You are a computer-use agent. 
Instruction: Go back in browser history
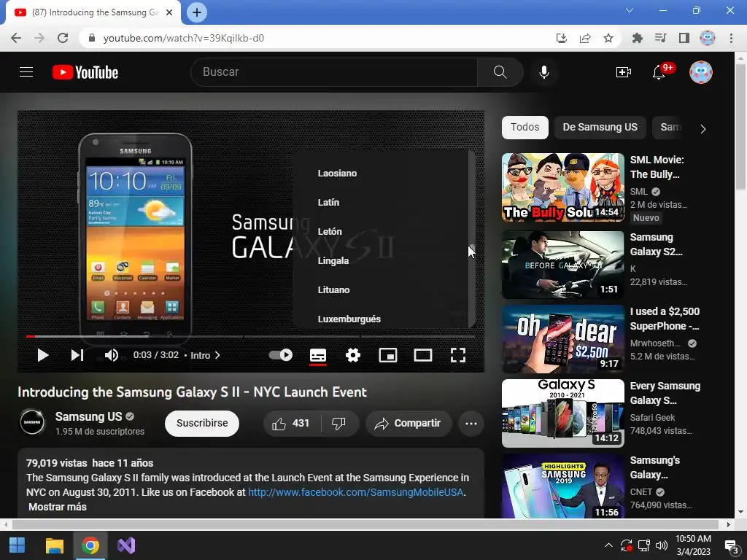coord(16,38)
